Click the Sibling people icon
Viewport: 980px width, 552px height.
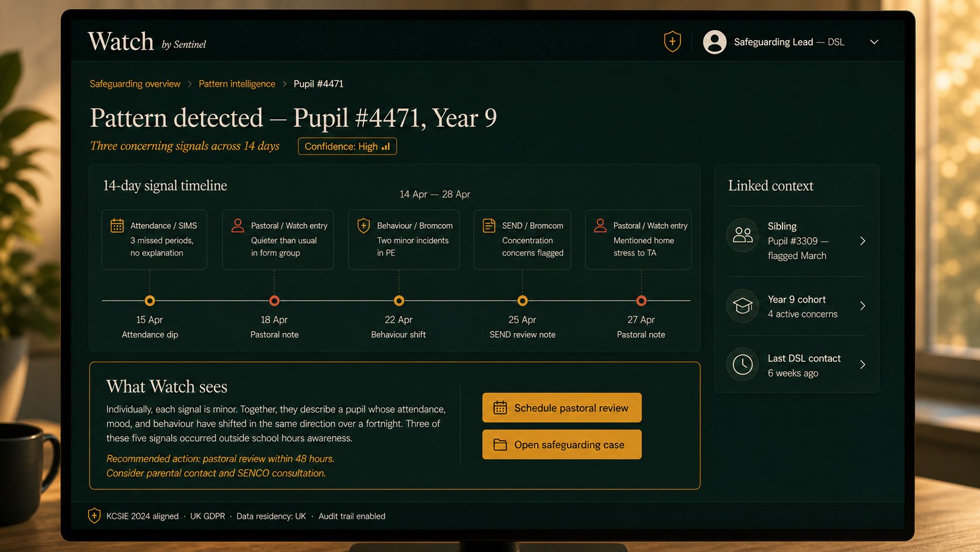(743, 235)
